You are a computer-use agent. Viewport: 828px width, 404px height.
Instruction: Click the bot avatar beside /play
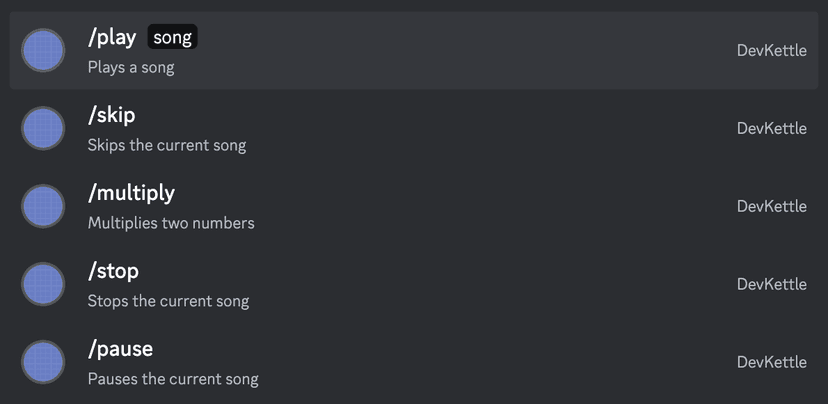pos(43,50)
